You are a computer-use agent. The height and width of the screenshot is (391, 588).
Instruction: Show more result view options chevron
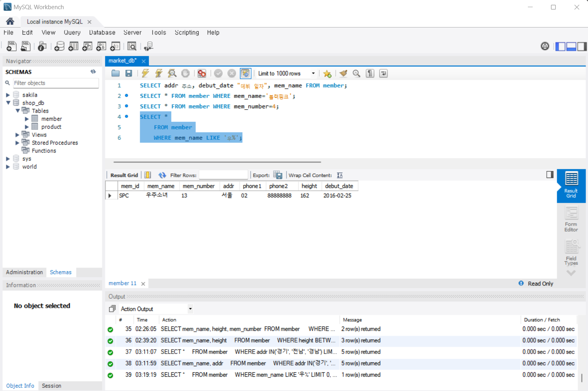(x=571, y=273)
